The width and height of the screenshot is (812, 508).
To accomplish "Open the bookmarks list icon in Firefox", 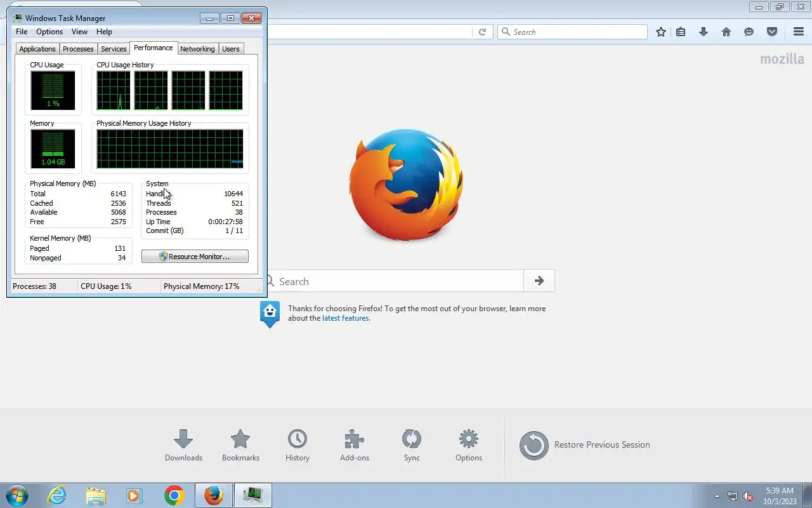I will pyautogui.click(x=681, y=32).
